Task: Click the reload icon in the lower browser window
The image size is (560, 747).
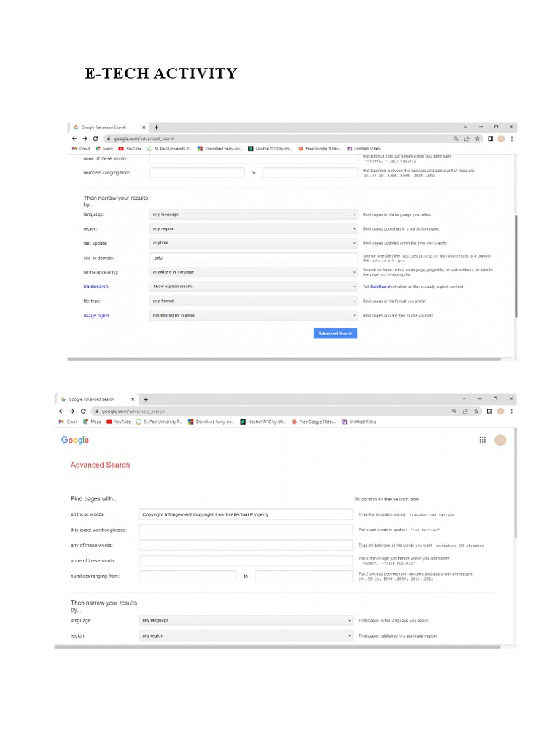Action: pos(83,411)
